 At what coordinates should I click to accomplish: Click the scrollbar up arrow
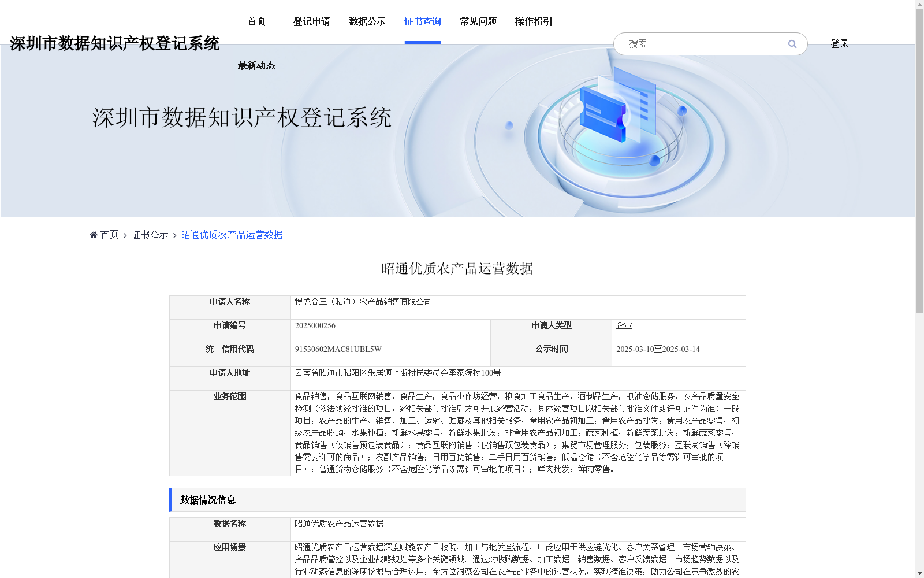(x=919, y=5)
